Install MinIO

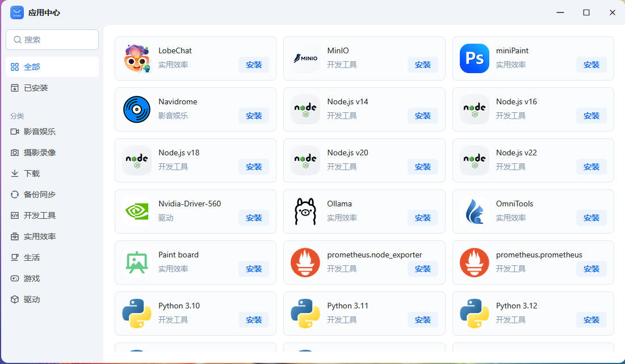pyautogui.click(x=422, y=65)
